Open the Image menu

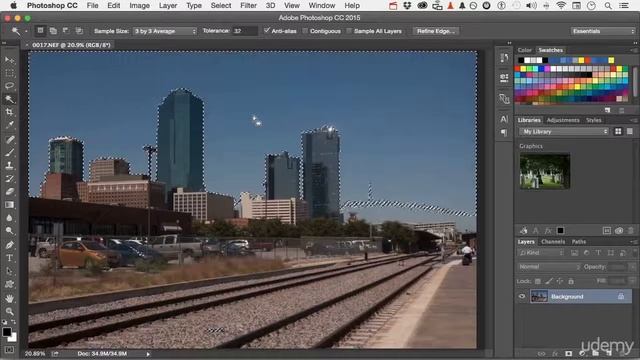tap(139, 6)
